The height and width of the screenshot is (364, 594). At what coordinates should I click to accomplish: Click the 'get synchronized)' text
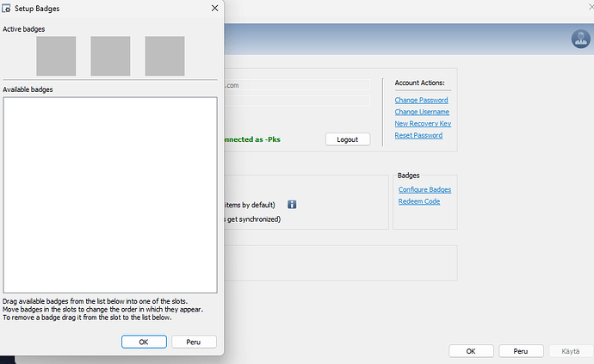click(x=253, y=219)
